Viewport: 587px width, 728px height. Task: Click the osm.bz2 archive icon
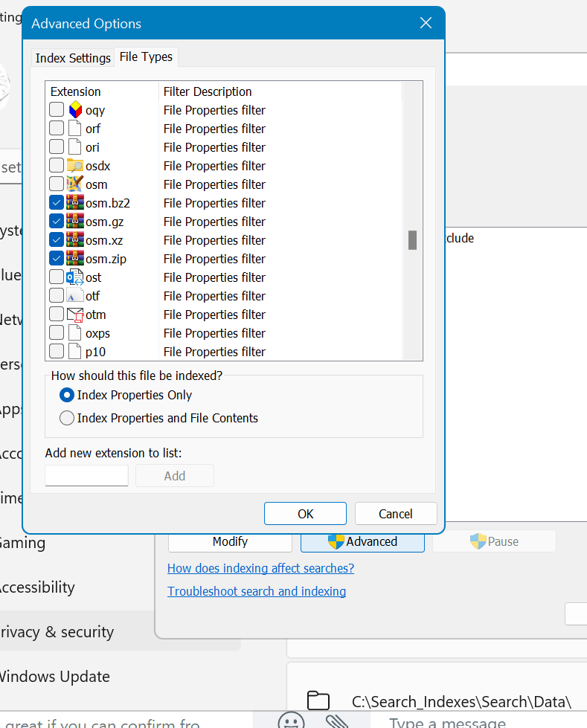[x=74, y=202]
